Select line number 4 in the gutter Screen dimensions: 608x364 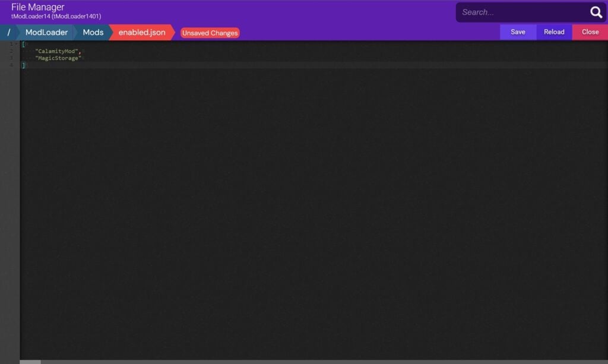[x=11, y=65]
